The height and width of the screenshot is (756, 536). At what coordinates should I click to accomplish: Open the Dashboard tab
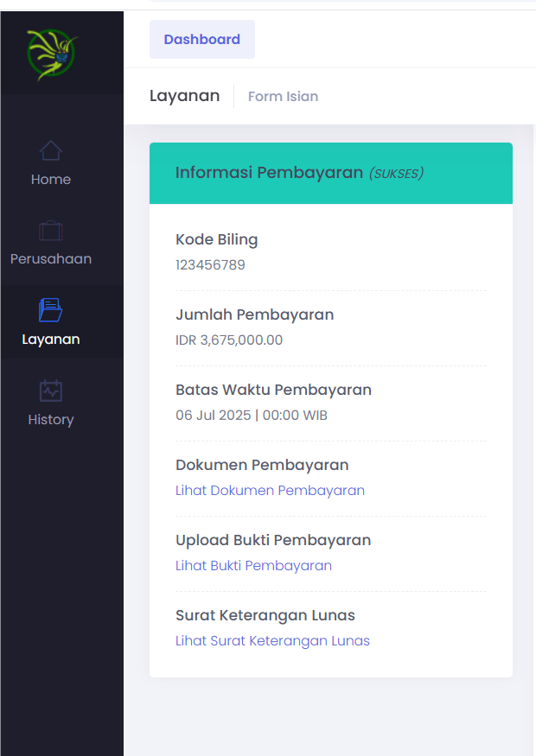click(x=202, y=40)
